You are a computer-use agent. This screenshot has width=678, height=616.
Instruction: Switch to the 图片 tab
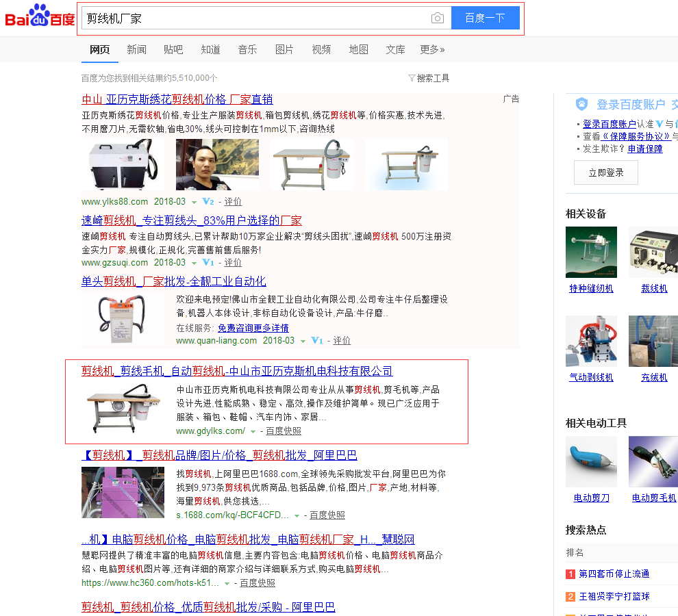click(284, 49)
